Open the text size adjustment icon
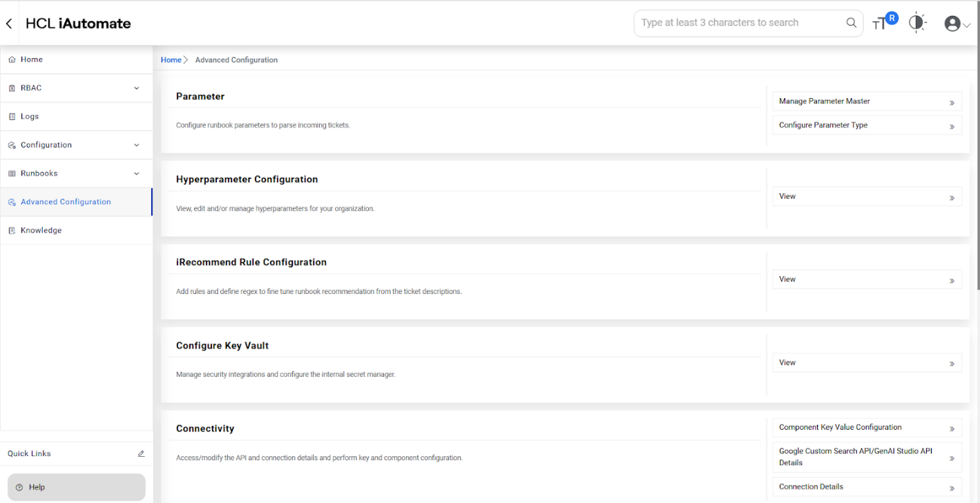Image resolution: width=980 pixels, height=503 pixels. pyautogui.click(x=879, y=24)
